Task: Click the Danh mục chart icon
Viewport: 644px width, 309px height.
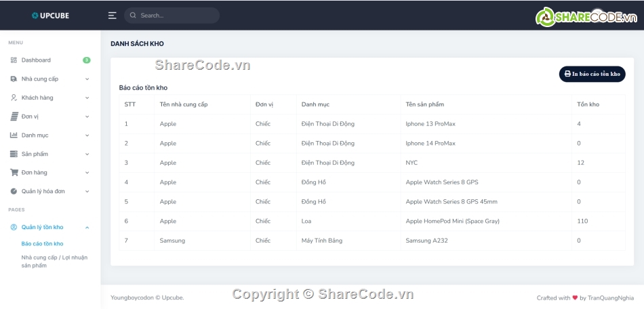Action: pos(14,135)
